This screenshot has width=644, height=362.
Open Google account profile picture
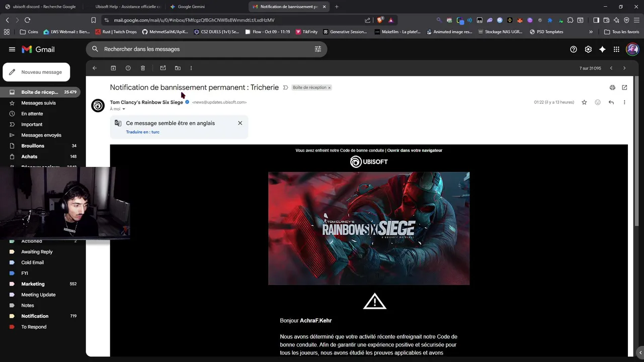click(x=632, y=49)
